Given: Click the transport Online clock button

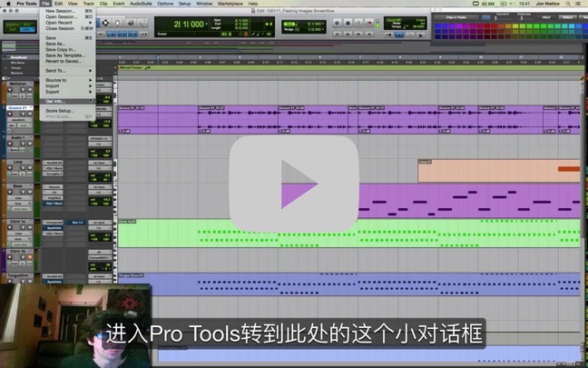Looking at the screenshot, I should point(338,23).
